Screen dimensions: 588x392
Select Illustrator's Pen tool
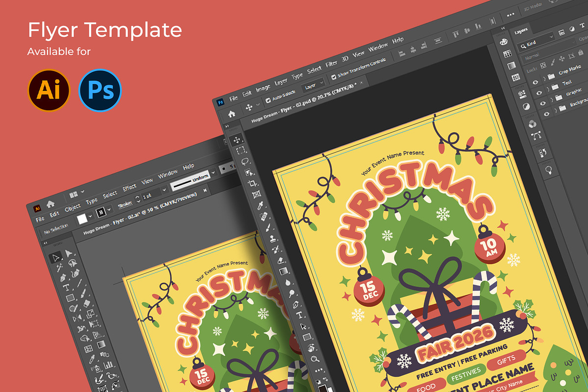pyautogui.click(x=63, y=278)
